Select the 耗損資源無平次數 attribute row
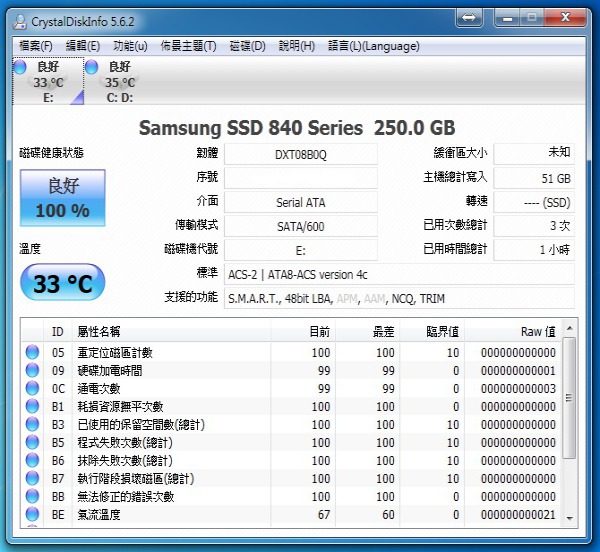 point(292,406)
